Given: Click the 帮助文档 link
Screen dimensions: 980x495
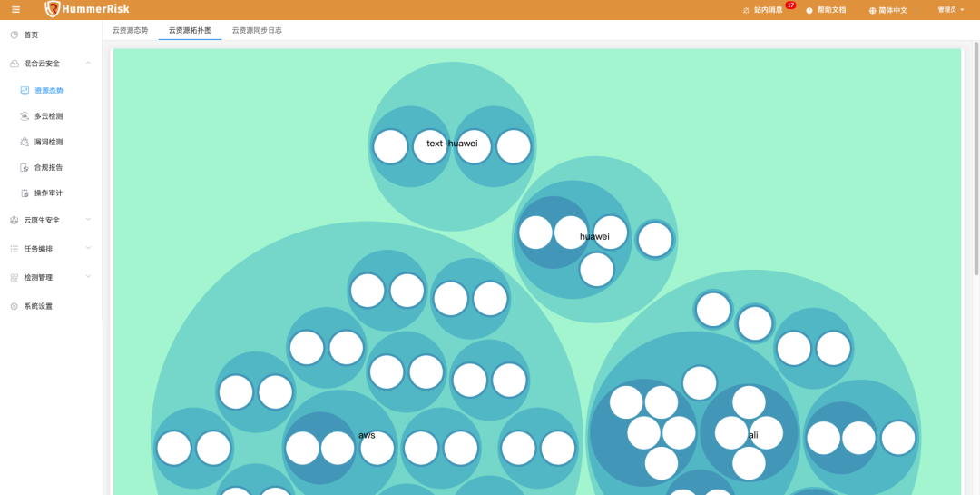Looking at the screenshot, I should point(831,11).
